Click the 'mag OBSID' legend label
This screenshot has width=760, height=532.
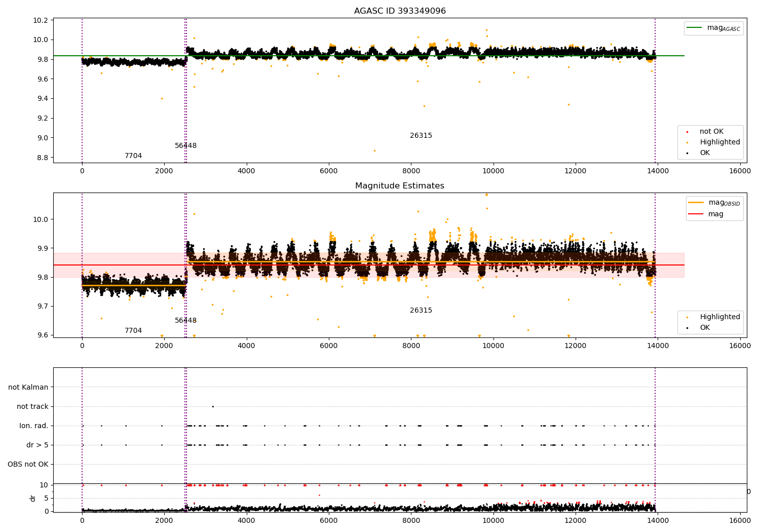[724, 203]
